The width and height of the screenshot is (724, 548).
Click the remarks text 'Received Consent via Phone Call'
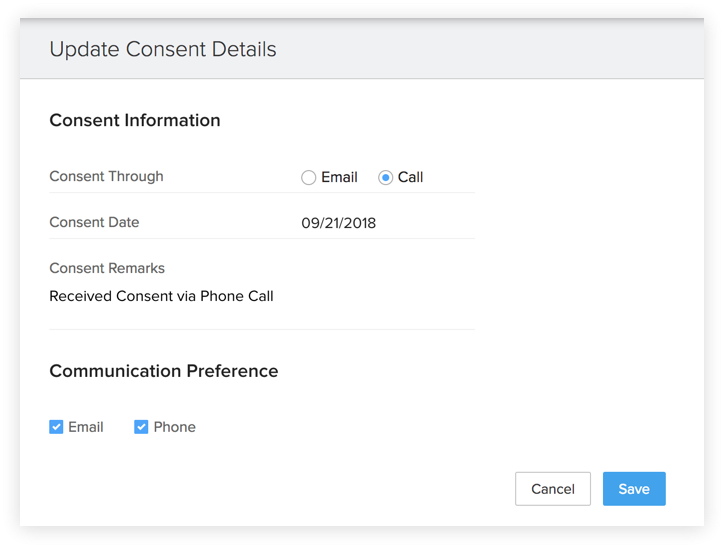click(161, 296)
